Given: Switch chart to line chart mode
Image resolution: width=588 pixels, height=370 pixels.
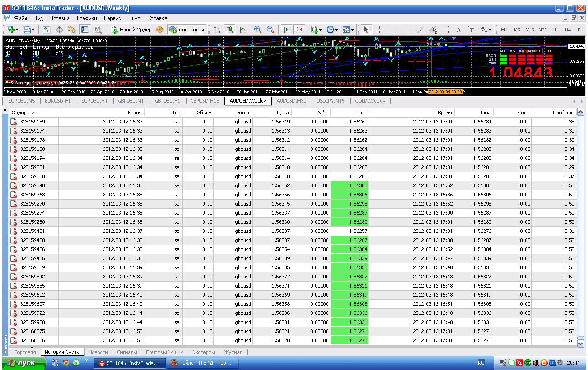Looking at the screenshot, I should 243,30.
